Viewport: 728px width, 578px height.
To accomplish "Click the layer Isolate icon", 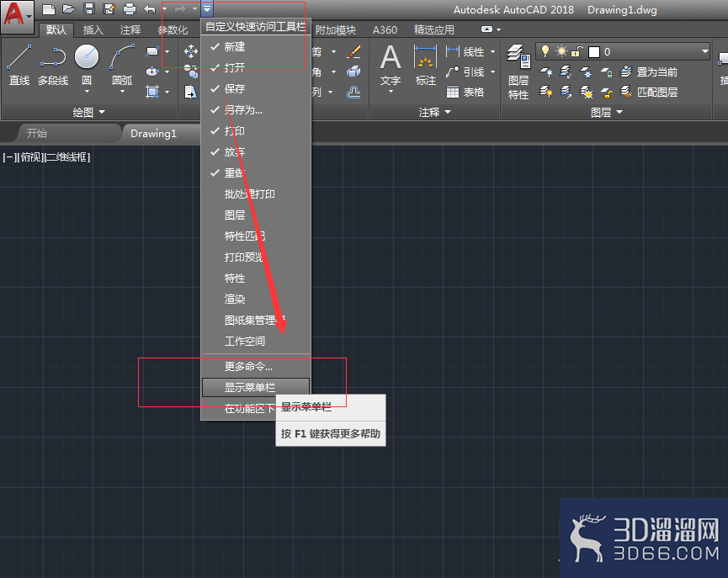I will [566, 72].
